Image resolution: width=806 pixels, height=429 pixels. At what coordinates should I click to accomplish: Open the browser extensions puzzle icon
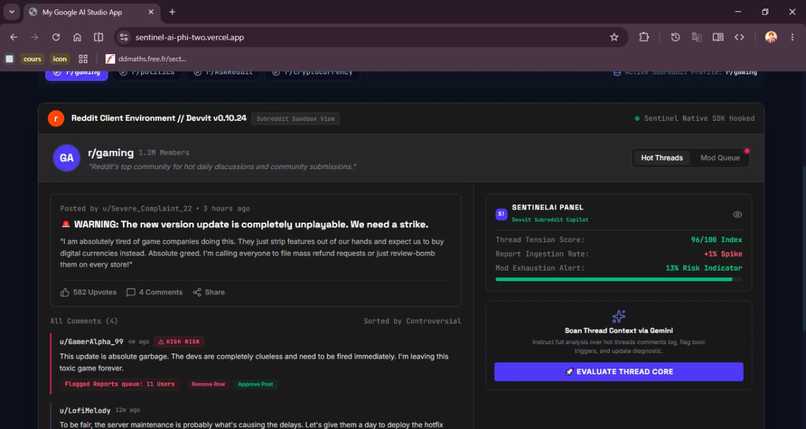(644, 37)
